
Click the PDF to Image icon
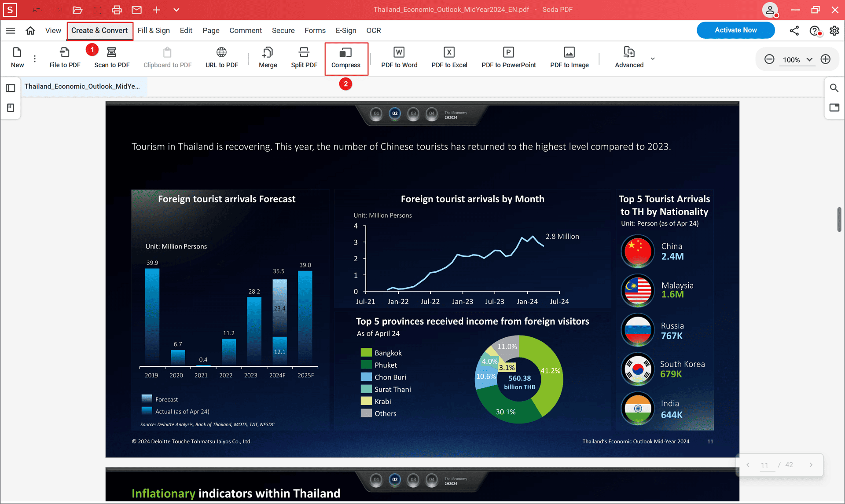pyautogui.click(x=569, y=52)
